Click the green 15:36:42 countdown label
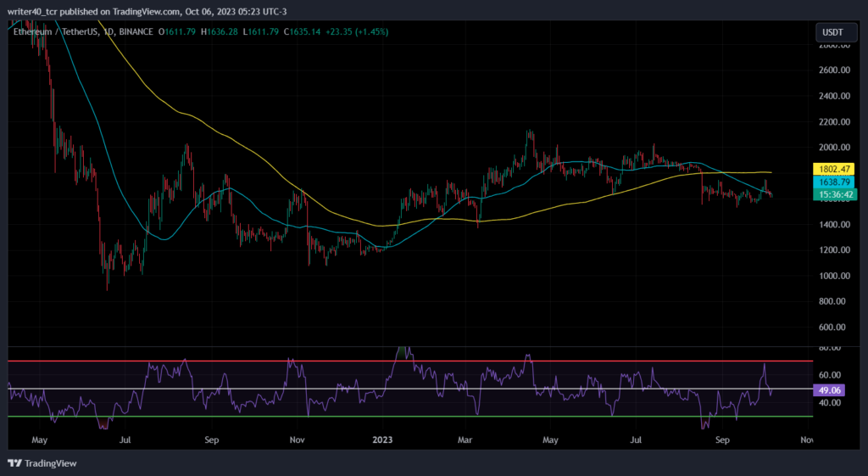The height and width of the screenshot is (476, 868). point(834,194)
